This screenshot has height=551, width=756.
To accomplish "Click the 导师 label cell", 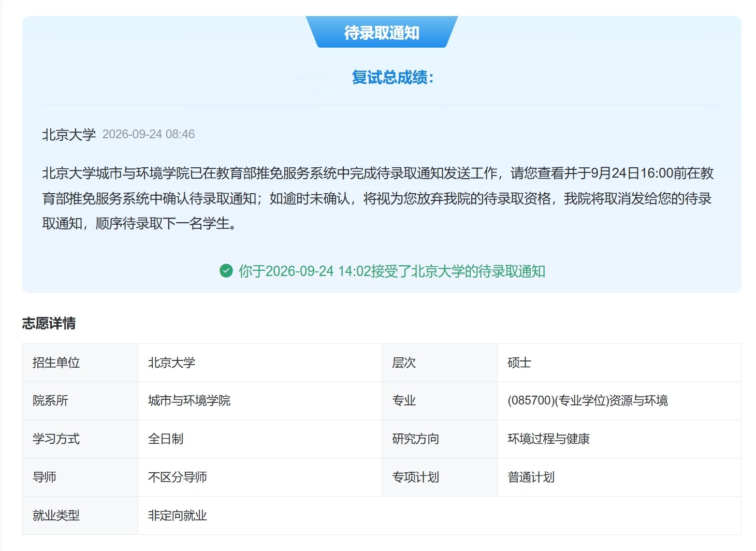I will click(x=80, y=477).
